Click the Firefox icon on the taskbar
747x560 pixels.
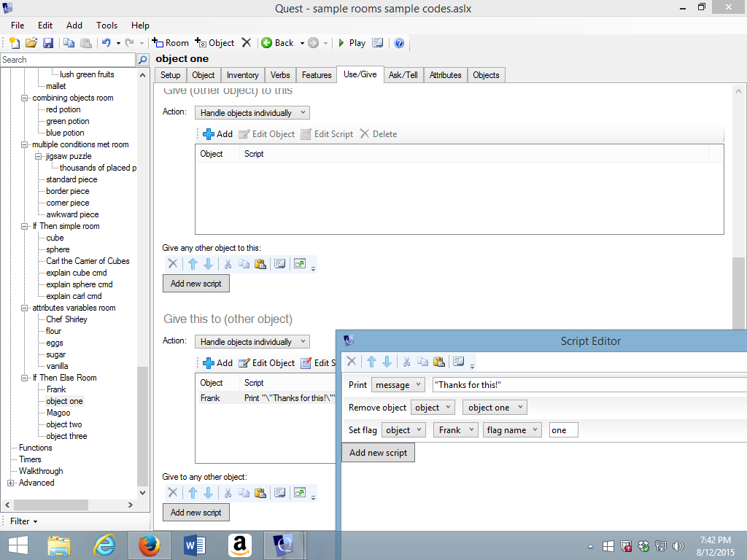(x=149, y=545)
